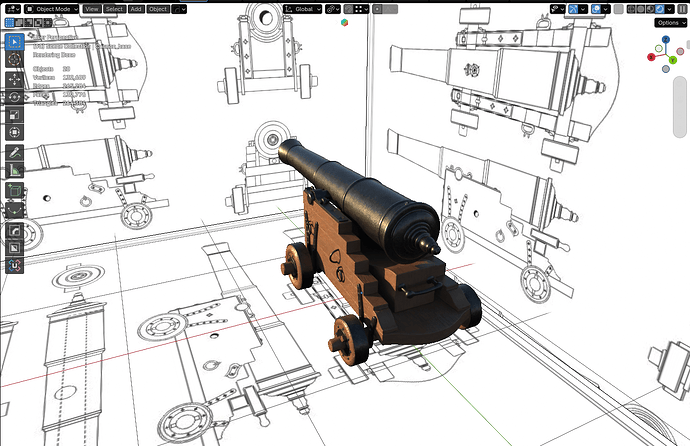Click the green Y axis gizmo ball

tap(672, 60)
